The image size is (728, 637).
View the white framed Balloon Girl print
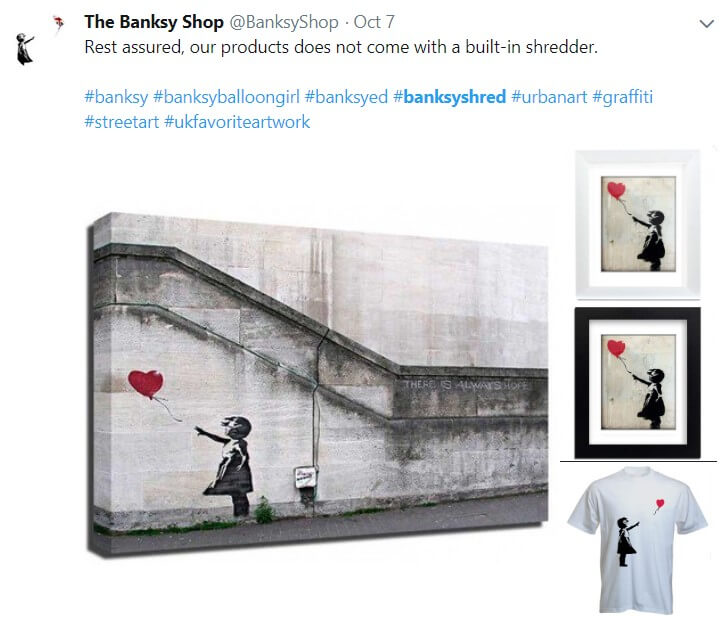(x=638, y=224)
